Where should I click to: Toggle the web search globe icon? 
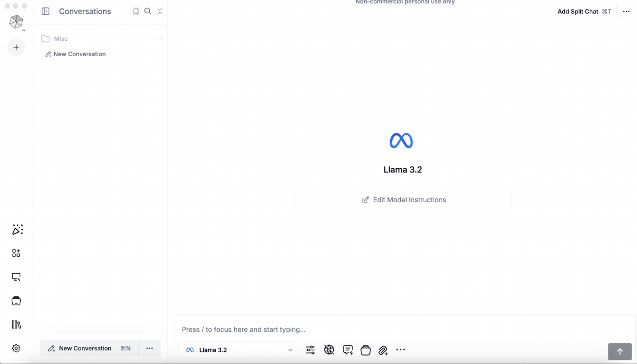coord(329,350)
